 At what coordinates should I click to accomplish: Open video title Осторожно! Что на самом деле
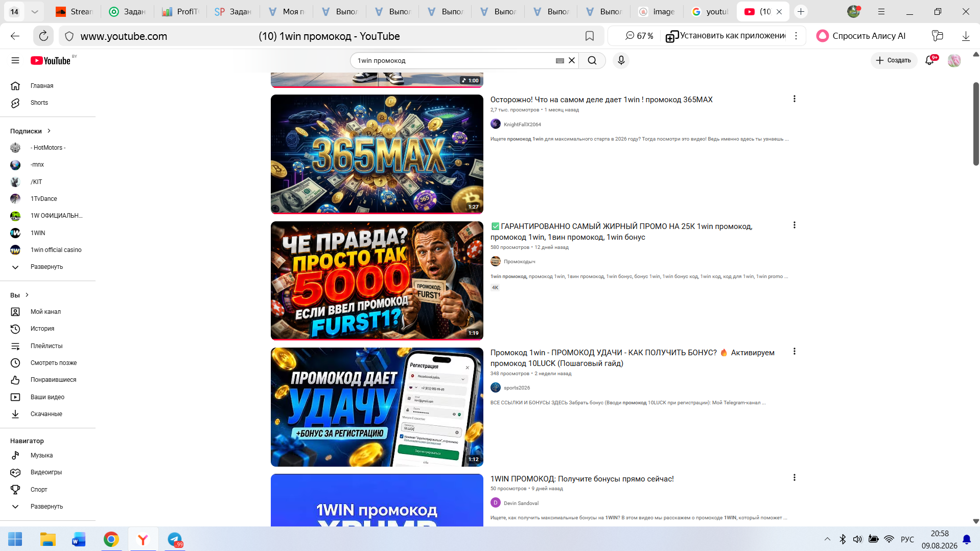tap(601, 100)
